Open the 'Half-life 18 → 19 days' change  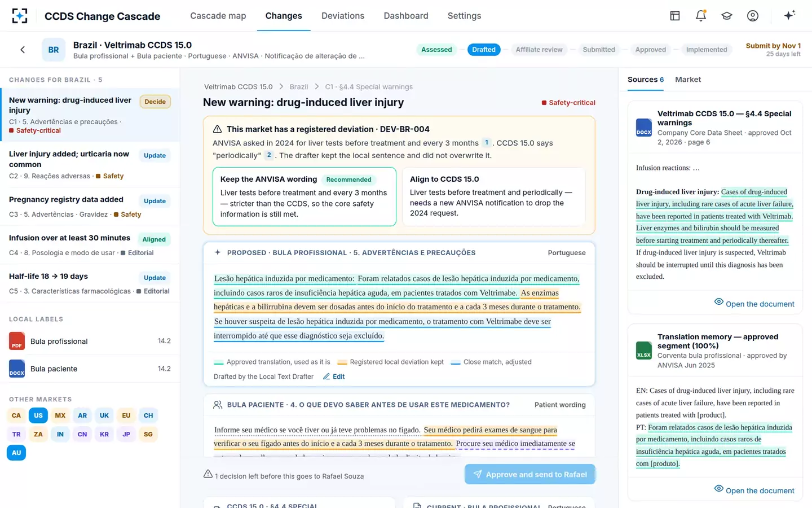pos(90,283)
